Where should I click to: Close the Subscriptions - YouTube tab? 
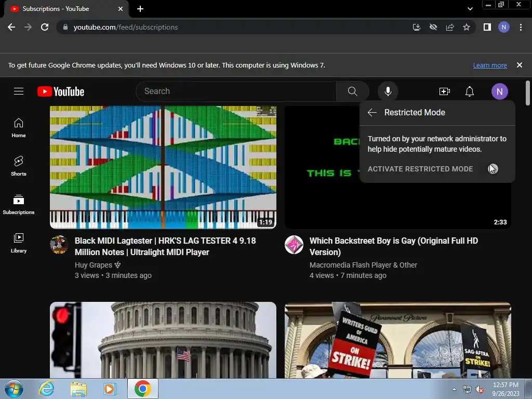[x=121, y=9]
